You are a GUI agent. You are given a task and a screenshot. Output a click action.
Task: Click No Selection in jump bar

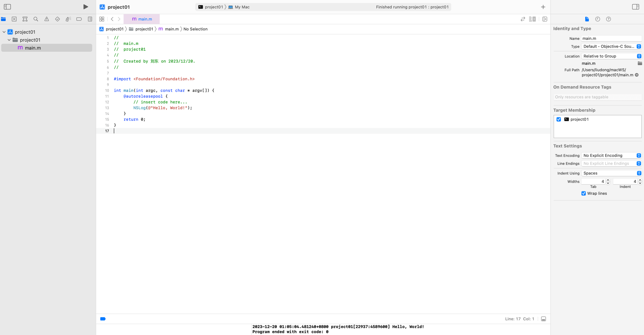pos(195,29)
